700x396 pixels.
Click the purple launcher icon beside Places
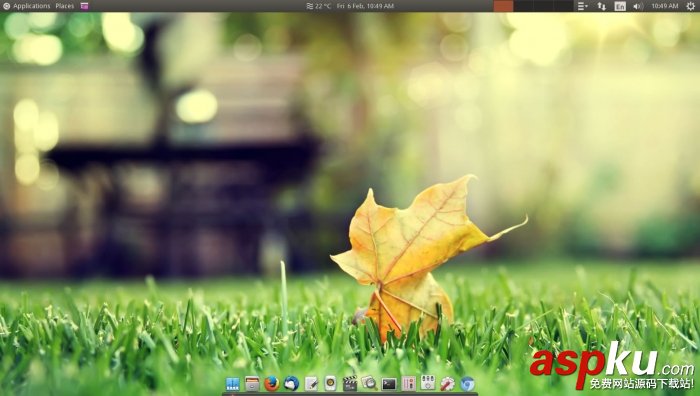84,6
